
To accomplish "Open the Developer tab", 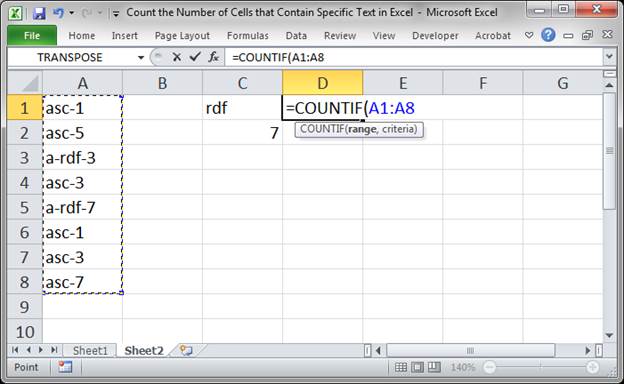I will 435,35.
